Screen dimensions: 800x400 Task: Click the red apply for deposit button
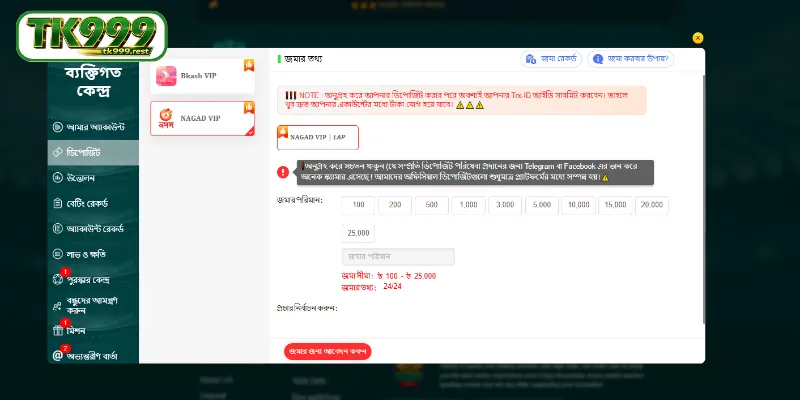point(328,352)
